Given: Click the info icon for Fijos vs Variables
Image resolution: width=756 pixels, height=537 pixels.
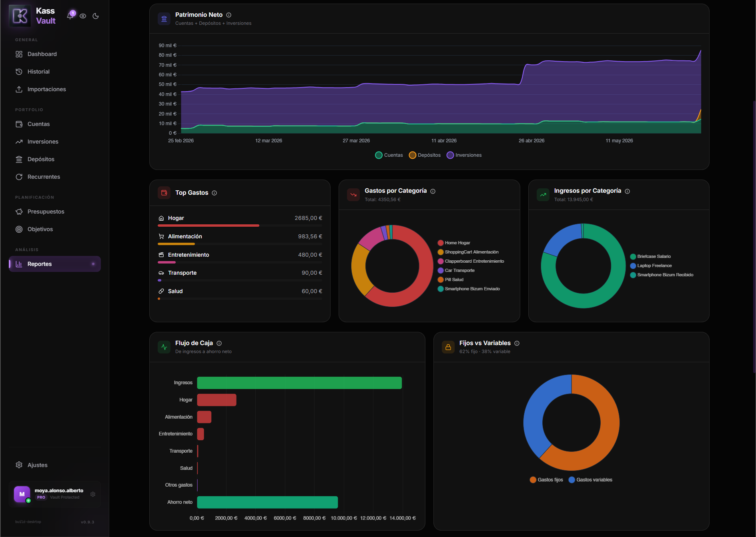Looking at the screenshot, I should click(517, 343).
